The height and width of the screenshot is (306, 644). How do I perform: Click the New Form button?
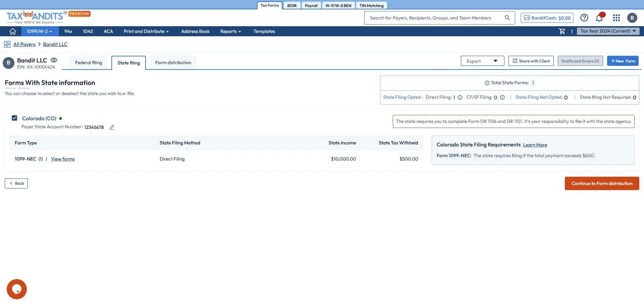(x=623, y=61)
